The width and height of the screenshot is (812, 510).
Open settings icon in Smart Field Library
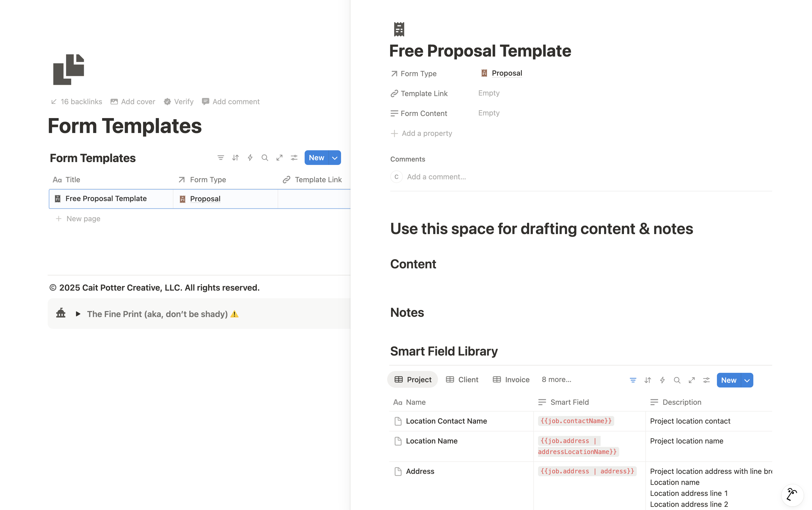pyautogui.click(x=706, y=380)
